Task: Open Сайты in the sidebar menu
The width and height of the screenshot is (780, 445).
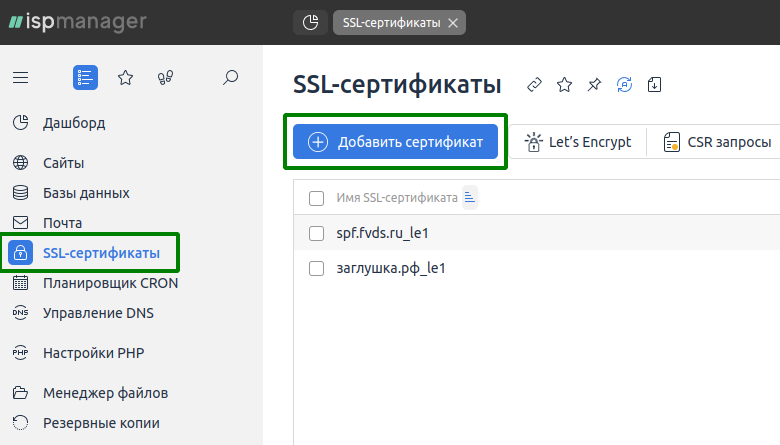Action: tap(63, 163)
